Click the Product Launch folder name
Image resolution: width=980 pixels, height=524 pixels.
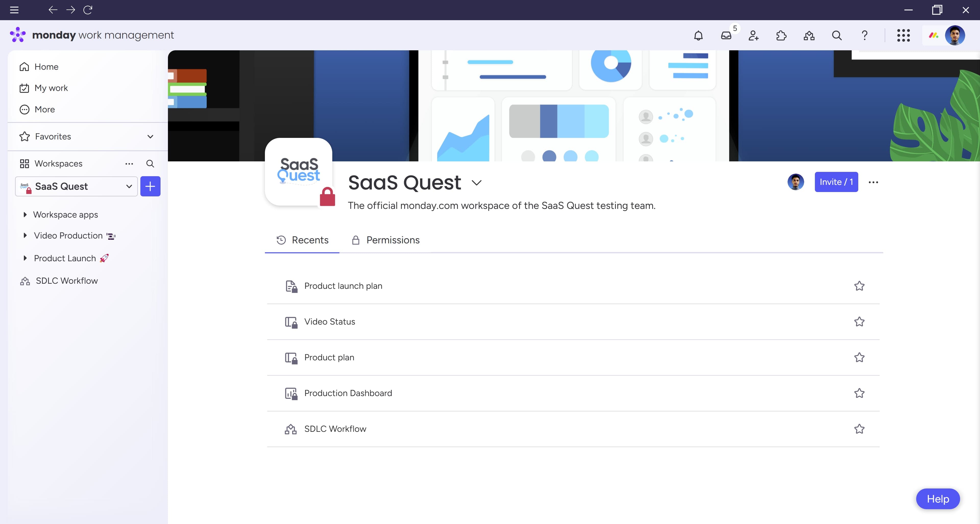pyautogui.click(x=65, y=258)
